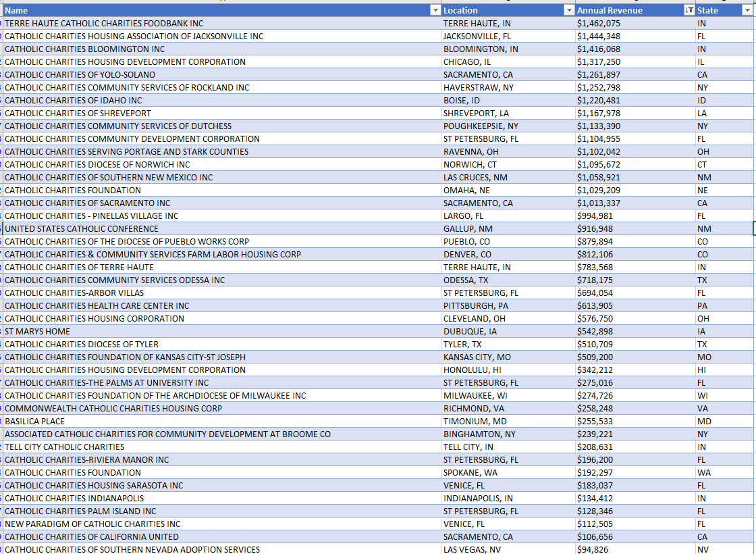Select cell CATHOLIC CHARITIES DIOCESE OF TYLER
The height and width of the screenshot is (554, 756).
222,344
